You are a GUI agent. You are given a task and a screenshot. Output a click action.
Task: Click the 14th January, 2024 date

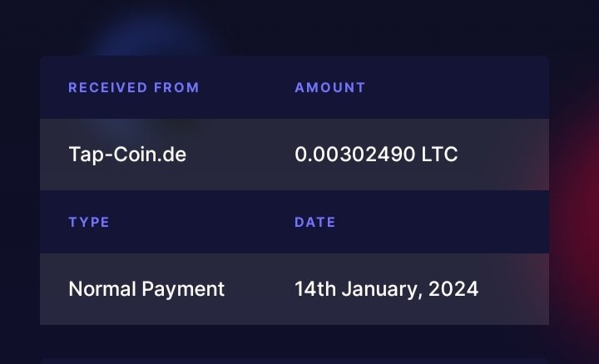click(386, 289)
